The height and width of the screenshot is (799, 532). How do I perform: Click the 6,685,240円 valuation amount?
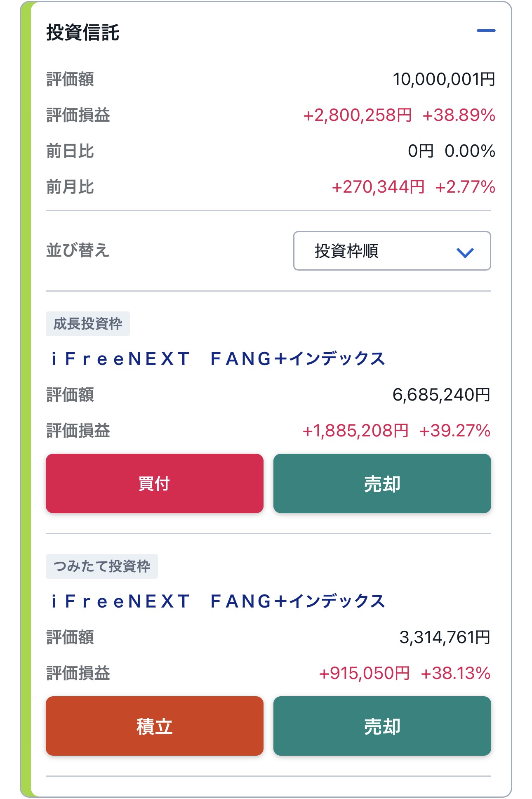(441, 395)
